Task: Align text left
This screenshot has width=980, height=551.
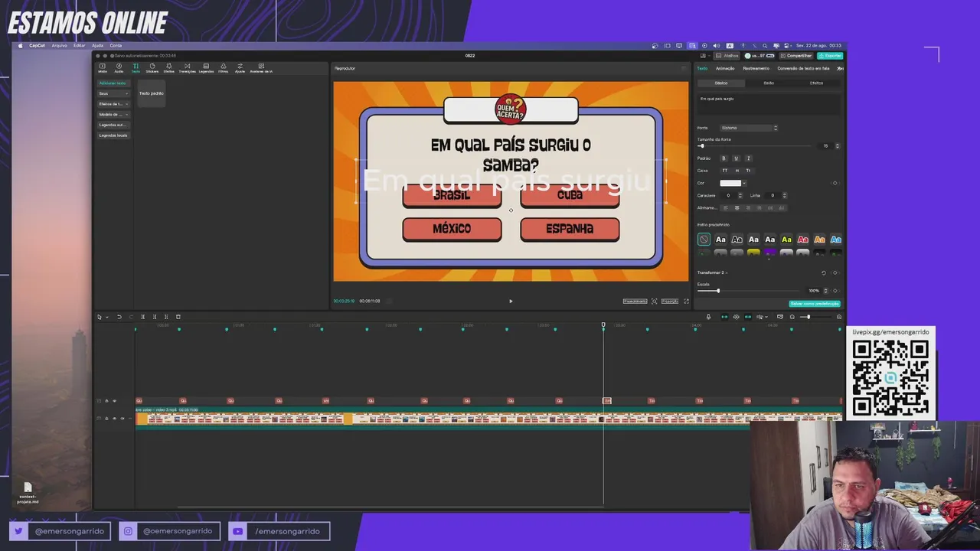Action: (x=727, y=207)
